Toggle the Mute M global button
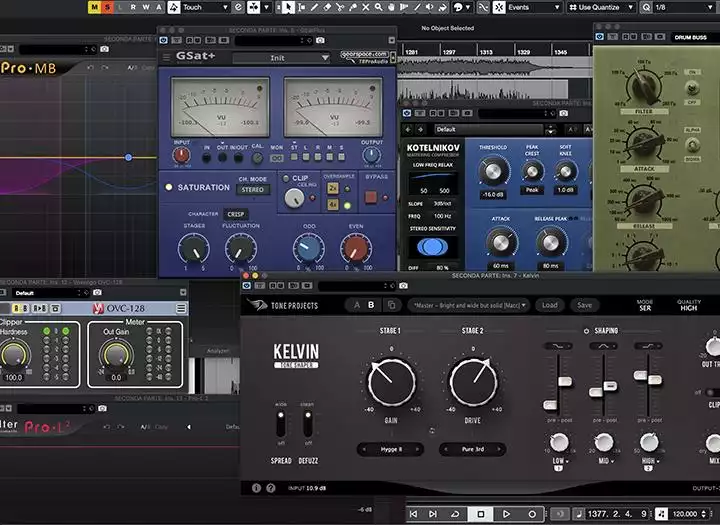 tap(94, 7)
